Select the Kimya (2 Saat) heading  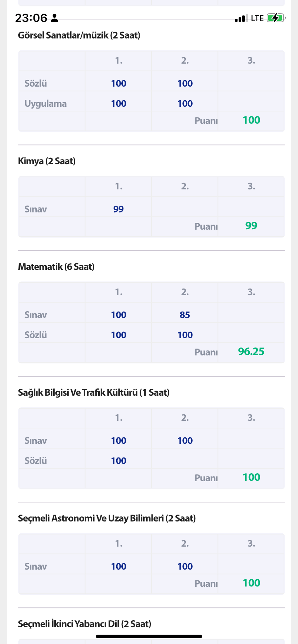(x=47, y=161)
